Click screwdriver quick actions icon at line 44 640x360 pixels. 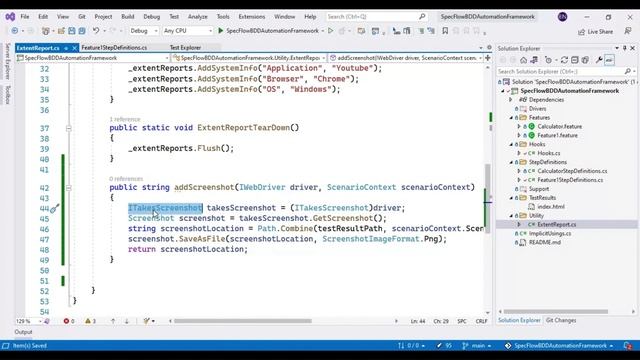55,209
